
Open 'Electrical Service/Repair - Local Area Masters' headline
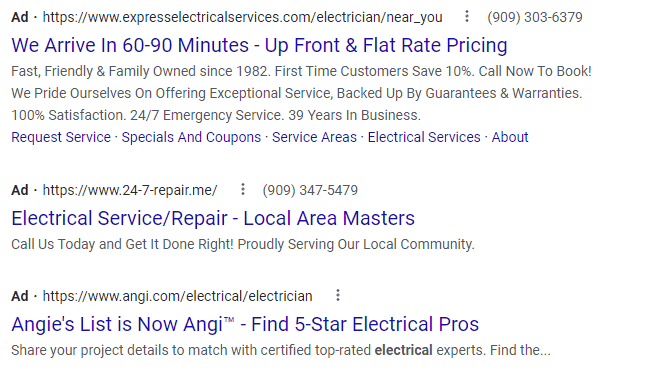click(213, 218)
